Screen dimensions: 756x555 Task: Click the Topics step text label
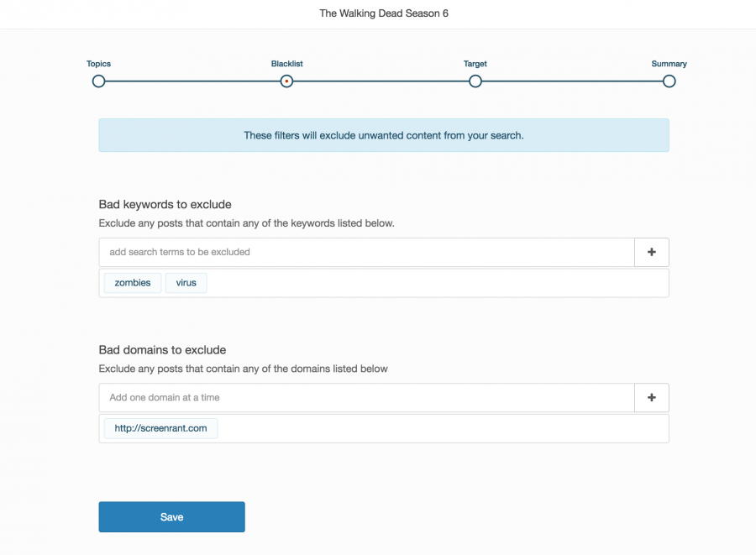point(98,64)
